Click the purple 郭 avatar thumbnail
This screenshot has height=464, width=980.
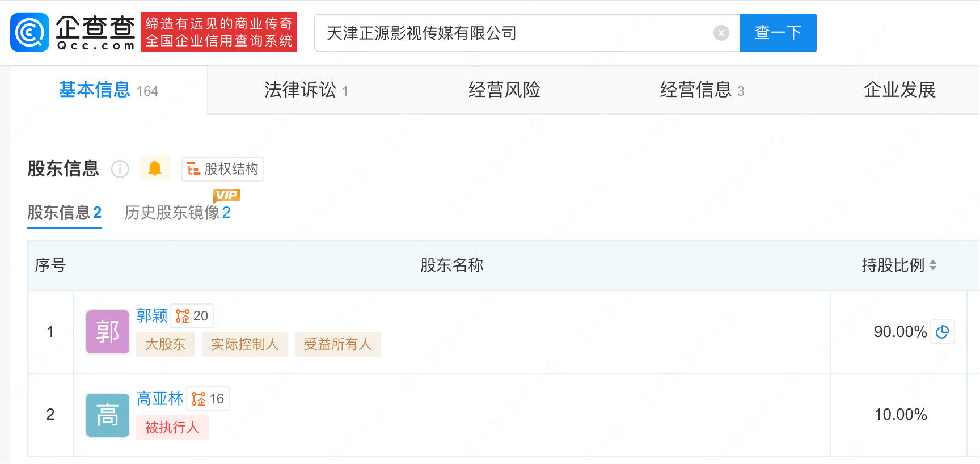108,332
